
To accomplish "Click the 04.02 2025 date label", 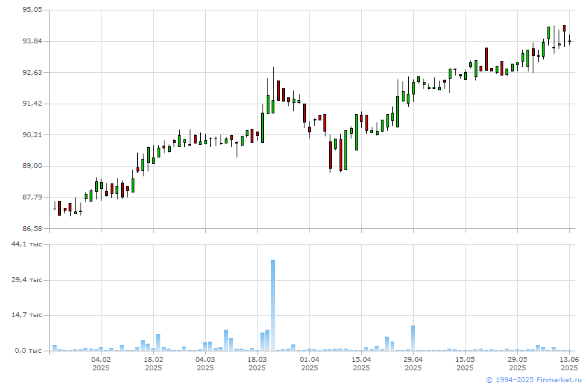I will [x=101, y=363].
